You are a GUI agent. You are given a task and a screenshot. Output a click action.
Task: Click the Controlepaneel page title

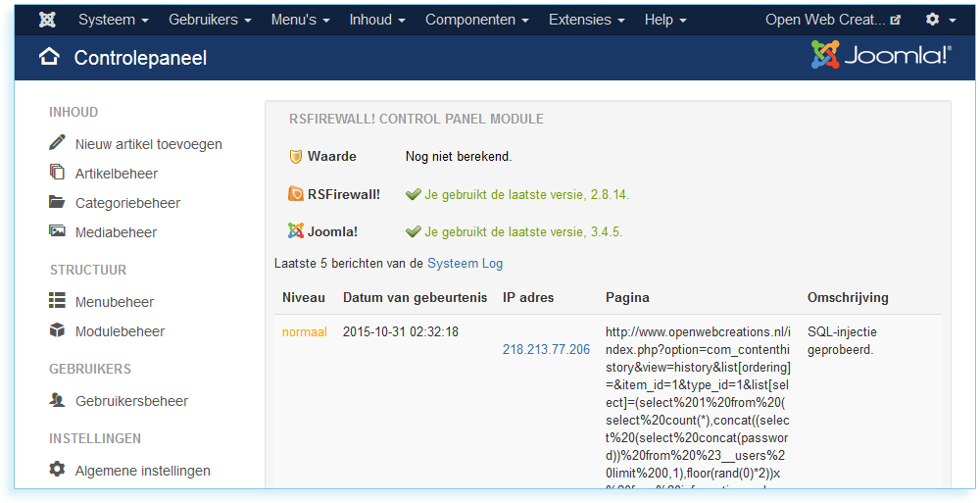coord(140,58)
